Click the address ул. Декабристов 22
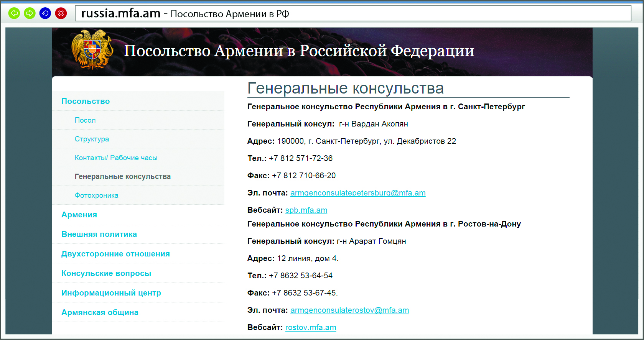The width and height of the screenshot is (644, 340). click(420, 141)
